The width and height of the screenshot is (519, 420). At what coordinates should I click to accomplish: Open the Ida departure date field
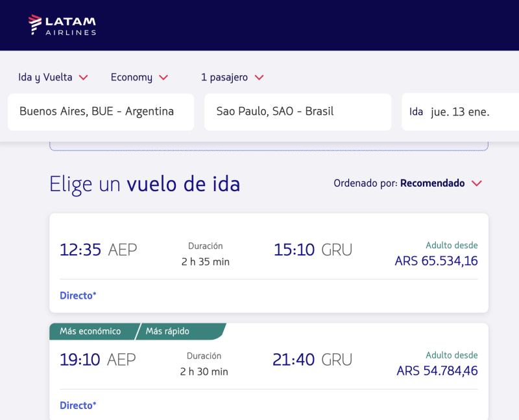click(x=459, y=111)
